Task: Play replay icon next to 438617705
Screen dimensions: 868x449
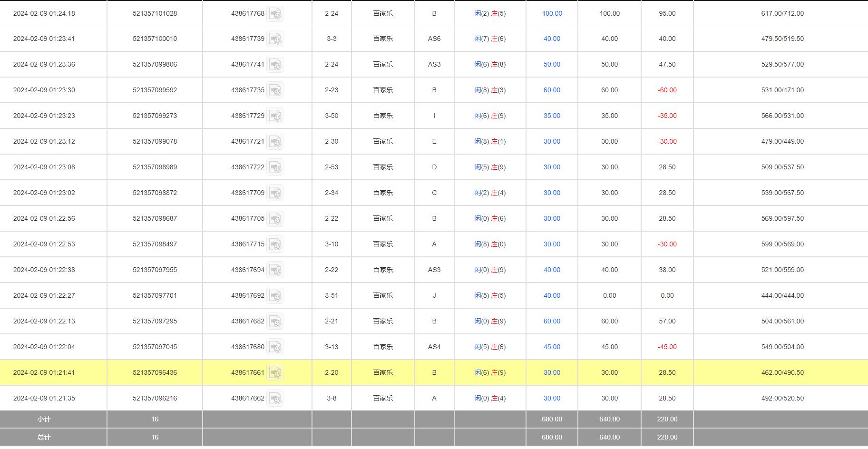Action: click(x=275, y=219)
